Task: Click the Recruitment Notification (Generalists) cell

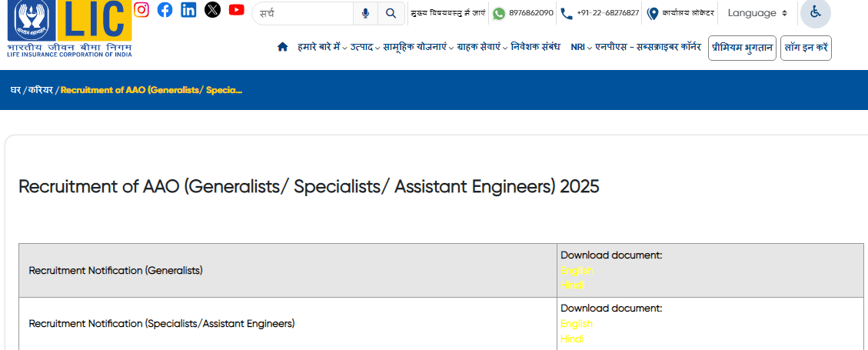Action: click(288, 271)
